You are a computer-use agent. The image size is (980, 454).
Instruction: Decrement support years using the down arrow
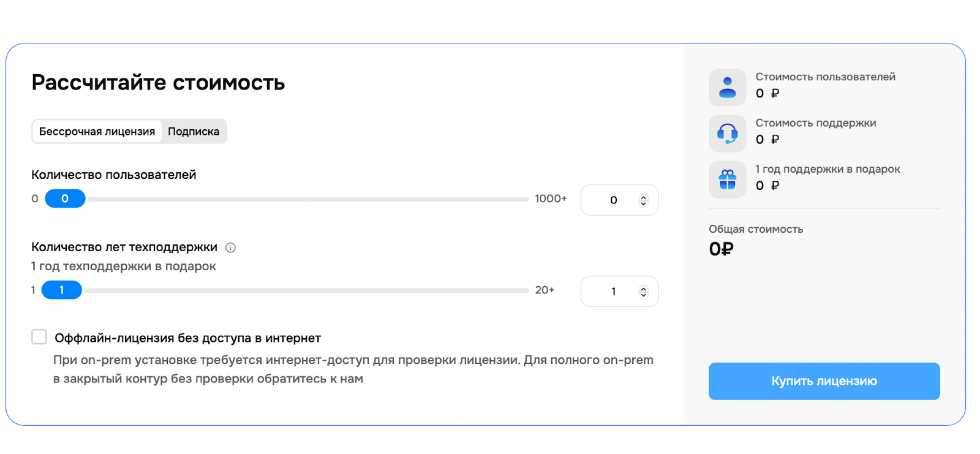[643, 295]
